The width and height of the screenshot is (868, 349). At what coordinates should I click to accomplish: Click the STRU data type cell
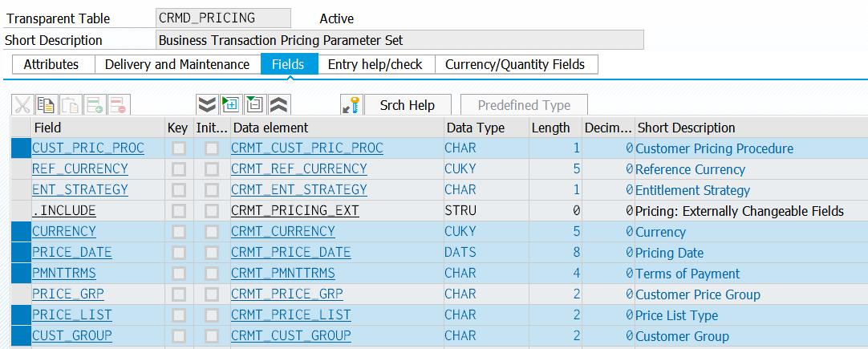coord(460,211)
